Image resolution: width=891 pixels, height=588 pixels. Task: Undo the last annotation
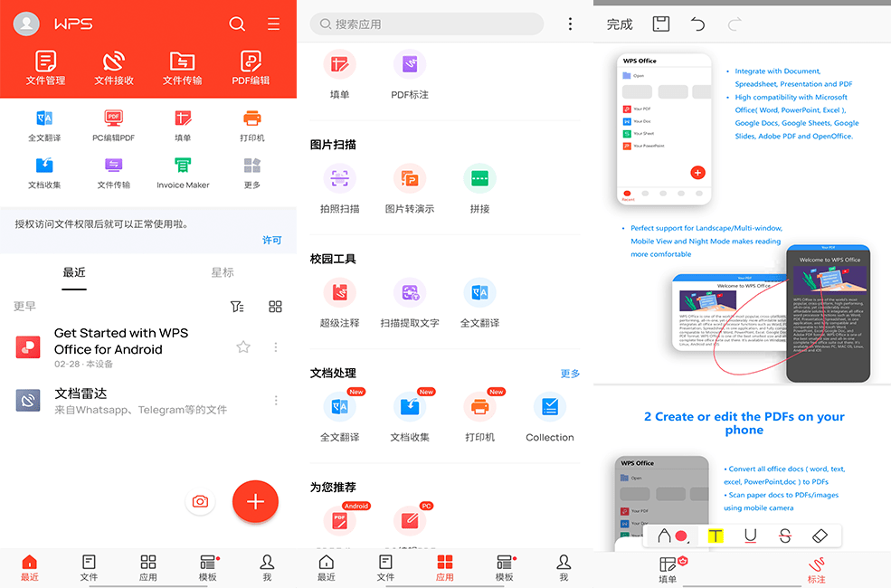coord(697,24)
